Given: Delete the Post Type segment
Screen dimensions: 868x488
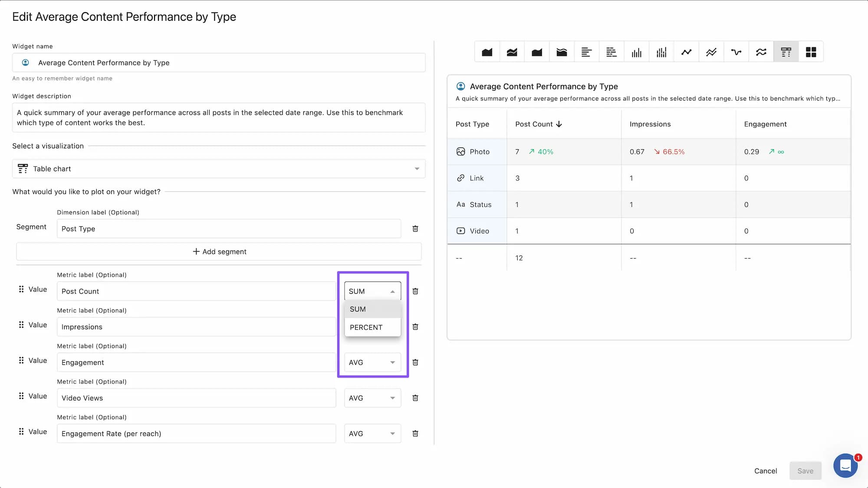Looking at the screenshot, I should coord(415,229).
